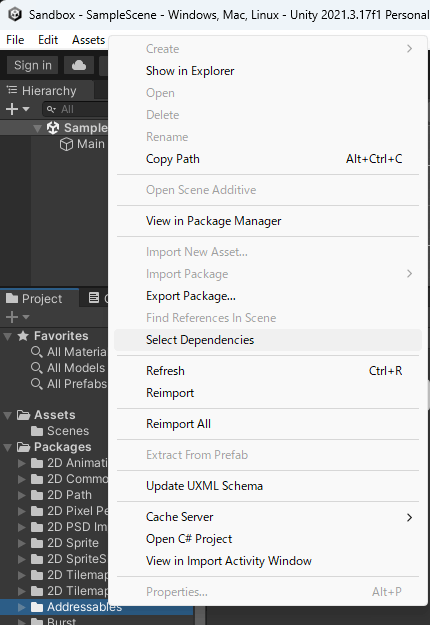The width and height of the screenshot is (430, 625).
Task: Click the cloud services icon
Action: pos(79,65)
